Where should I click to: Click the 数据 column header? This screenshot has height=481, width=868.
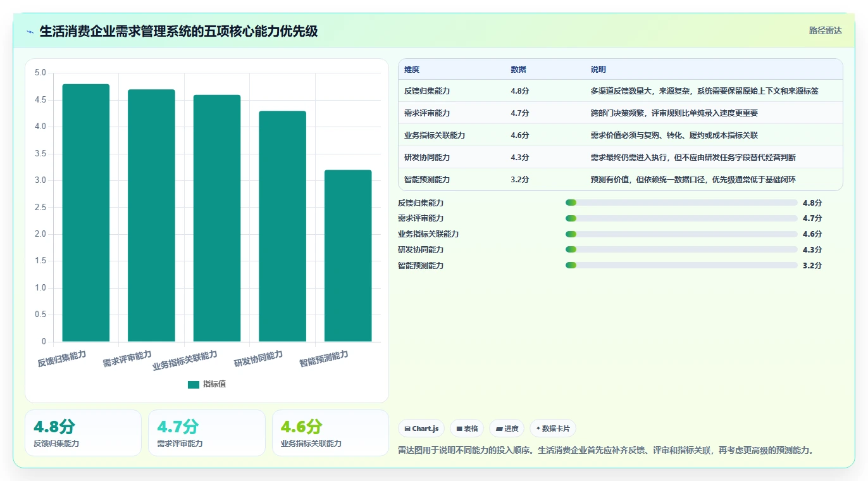pos(518,70)
